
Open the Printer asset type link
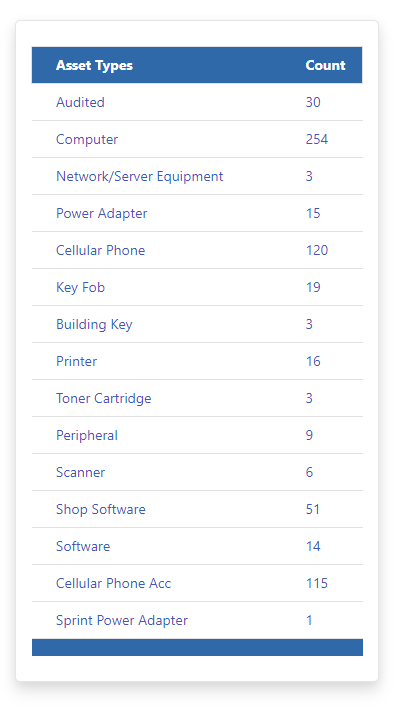[x=76, y=361]
